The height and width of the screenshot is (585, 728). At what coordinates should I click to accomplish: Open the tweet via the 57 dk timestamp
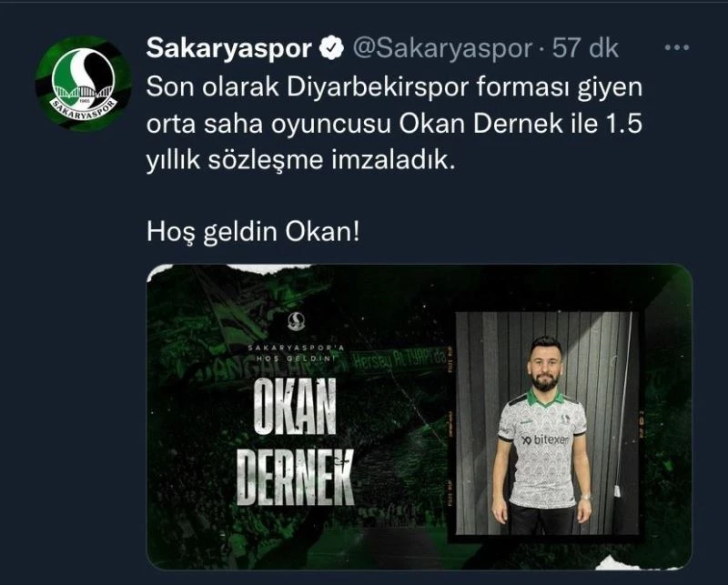click(585, 48)
